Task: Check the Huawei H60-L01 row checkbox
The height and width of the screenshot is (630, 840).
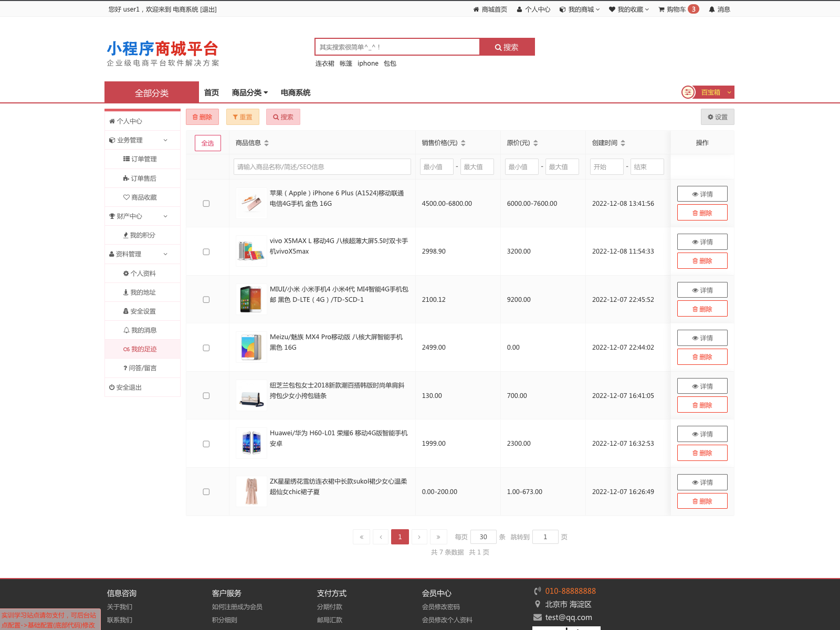Action: click(x=206, y=444)
